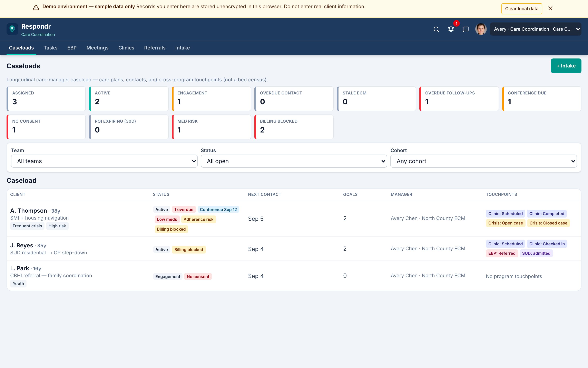This screenshot has width=588, height=368.
Task: Click the High risk tag
Action: (57, 226)
